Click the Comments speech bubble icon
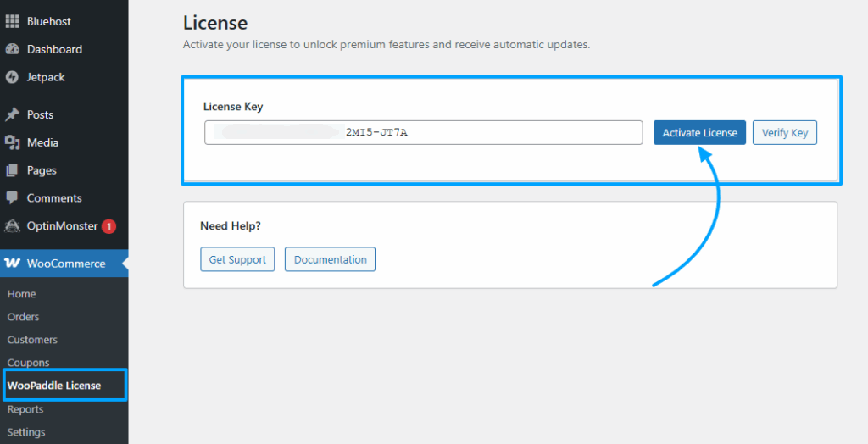 tap(12, 197)
